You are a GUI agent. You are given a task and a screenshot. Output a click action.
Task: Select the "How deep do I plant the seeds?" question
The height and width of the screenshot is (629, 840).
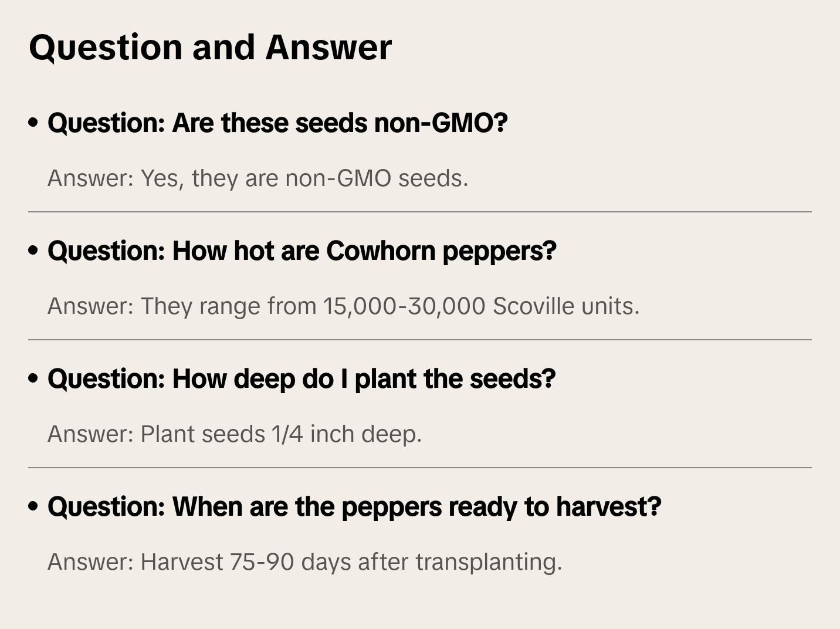[301, 379]
